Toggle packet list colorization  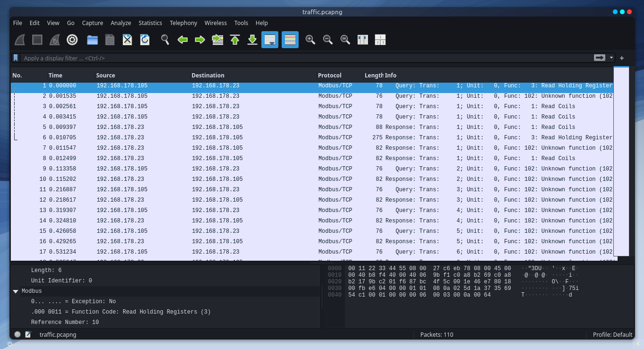pos(290,40)
